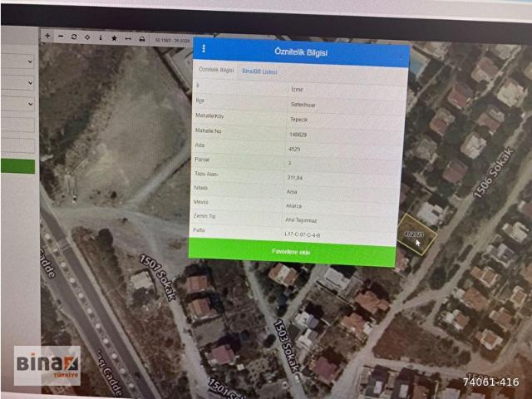Click the print map icon
Image resolution: width=532 pixels, height=399 pixels.
pos(141,38)
